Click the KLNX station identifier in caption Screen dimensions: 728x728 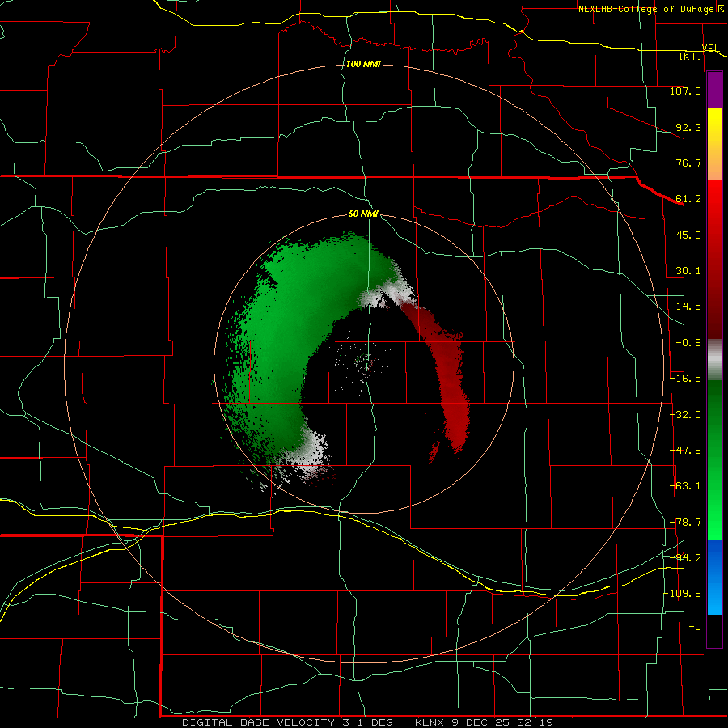430,722
